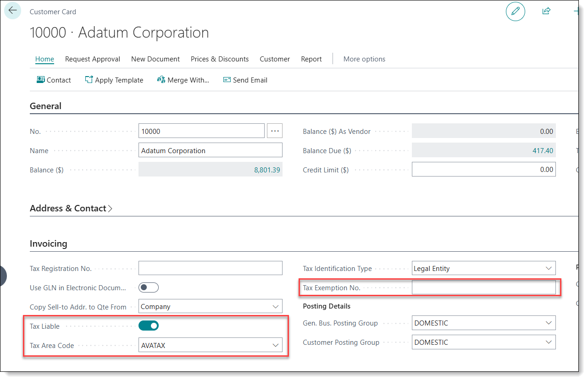588x381 pixels.
Task: Click the back arrow icon
Action: (12, 11)
